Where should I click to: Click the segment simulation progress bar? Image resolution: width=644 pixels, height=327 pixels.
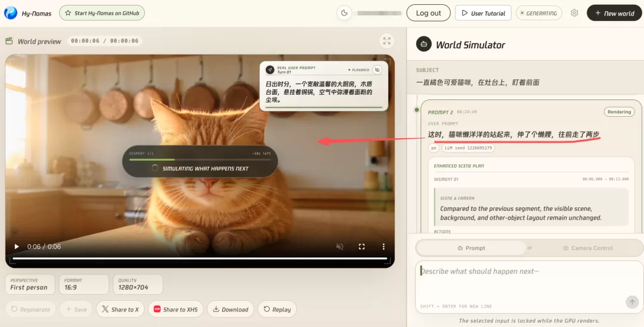click(200, 160)
